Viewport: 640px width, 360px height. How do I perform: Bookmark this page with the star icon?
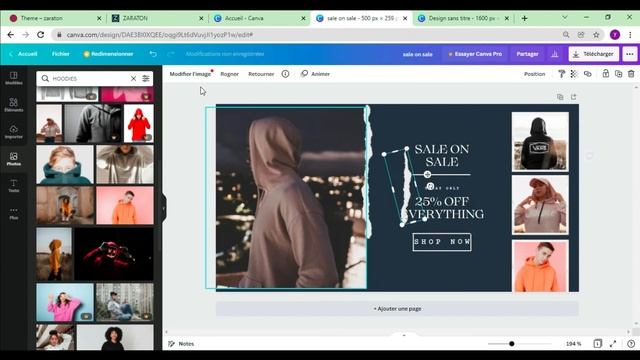click(x=596, y=35)
